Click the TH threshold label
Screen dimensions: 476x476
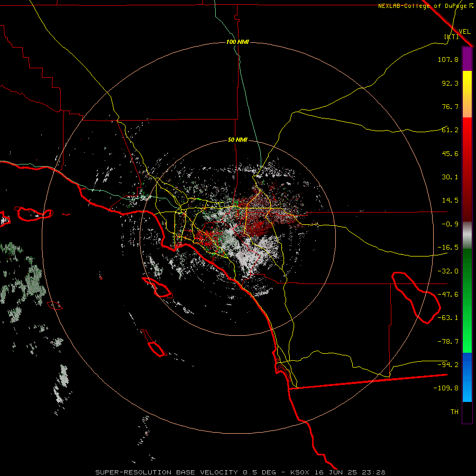point(454,412)
